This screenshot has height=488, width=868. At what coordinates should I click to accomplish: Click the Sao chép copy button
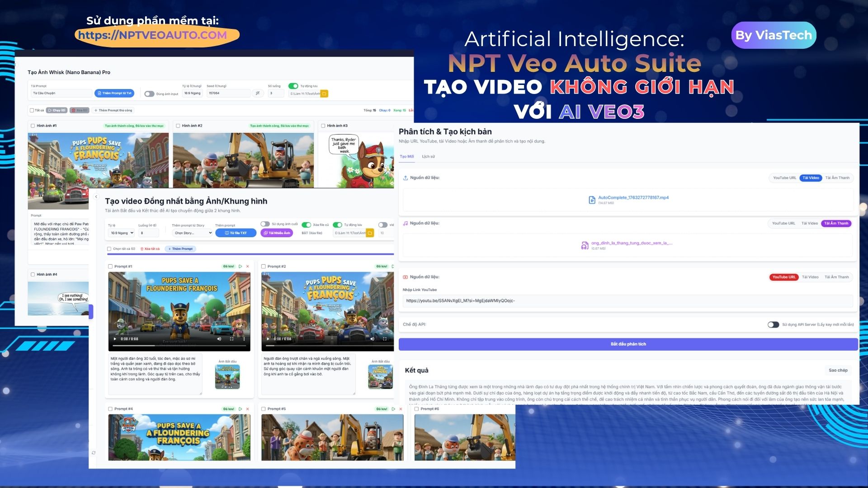(x=838, y=371)
